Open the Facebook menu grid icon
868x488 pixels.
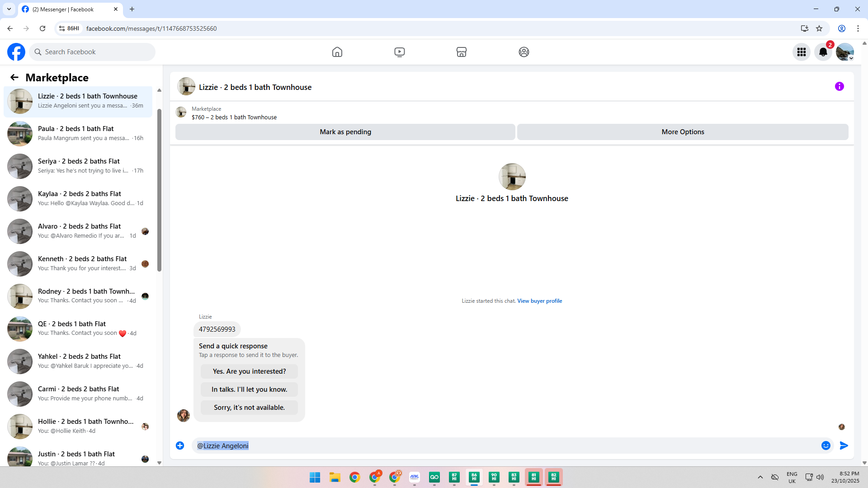[801, 52]
